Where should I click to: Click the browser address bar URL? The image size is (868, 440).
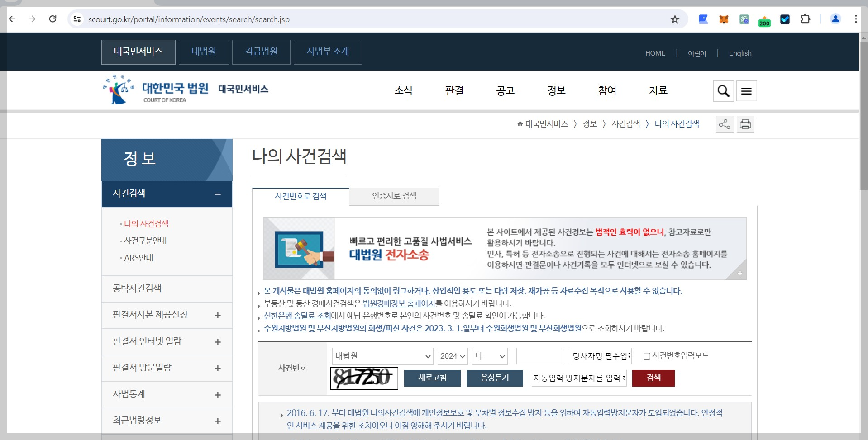click(x=189, y=19)
